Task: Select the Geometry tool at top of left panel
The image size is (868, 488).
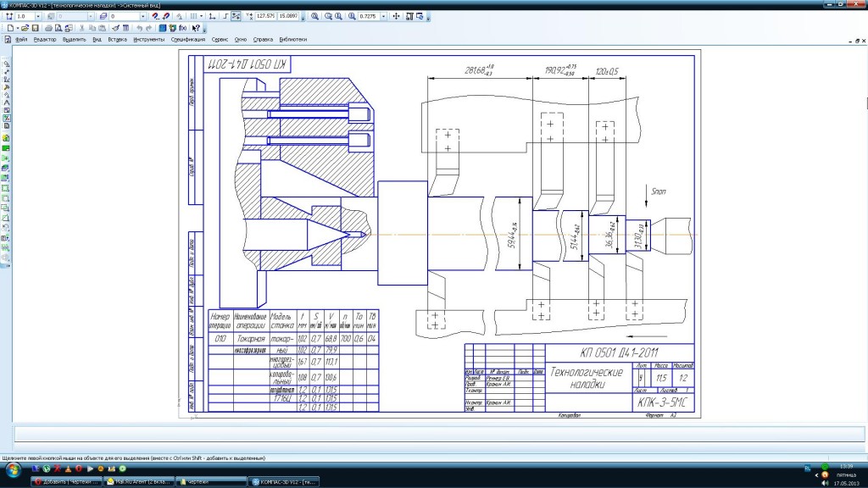Action: click(x=7, y=64)
